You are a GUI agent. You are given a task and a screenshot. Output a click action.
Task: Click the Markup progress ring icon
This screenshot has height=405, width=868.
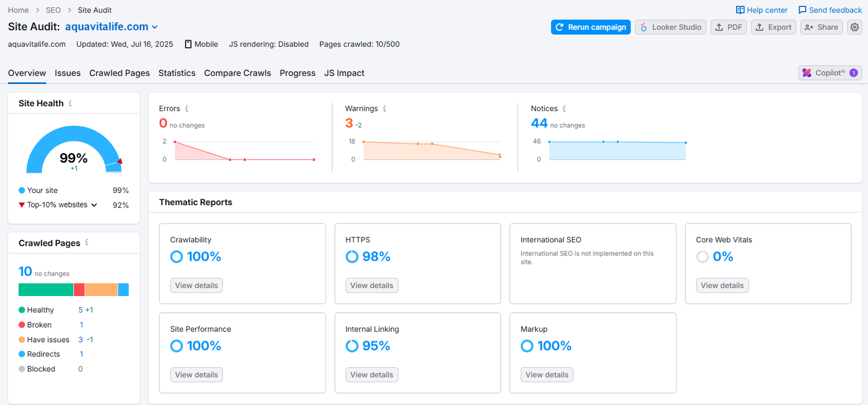[527, 346]
